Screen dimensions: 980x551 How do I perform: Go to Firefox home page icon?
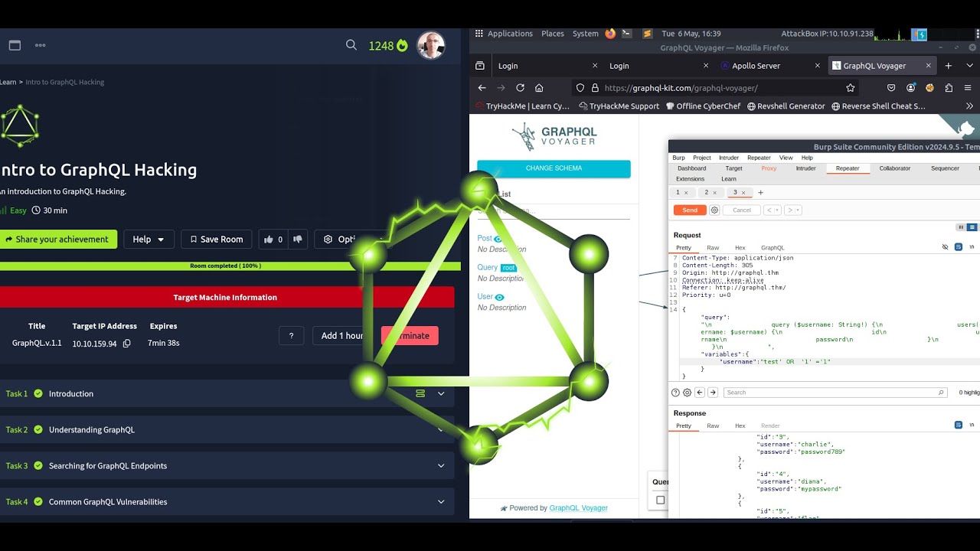click(539, 88)
